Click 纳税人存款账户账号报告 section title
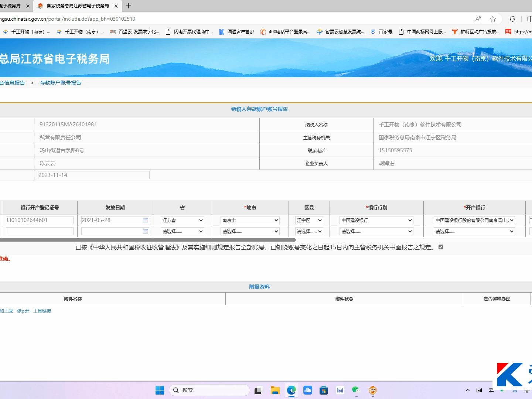Screen dimensions: 532x399 point(259,109)
